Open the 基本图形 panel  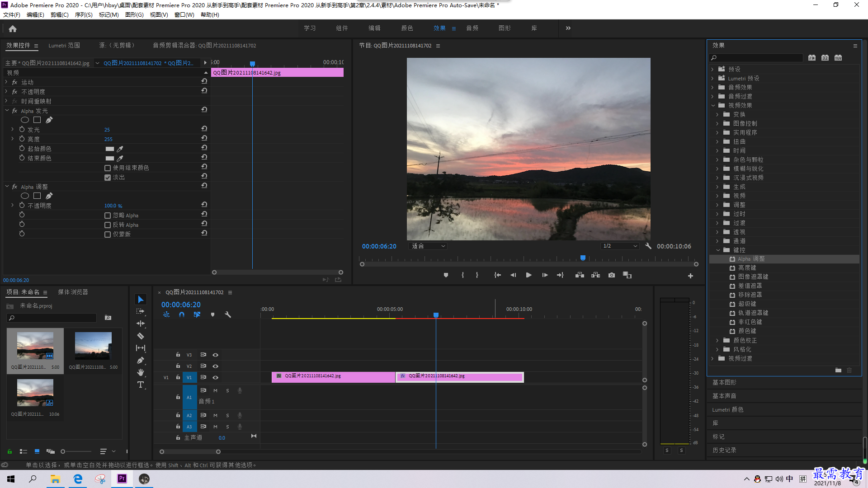[724, 383]
